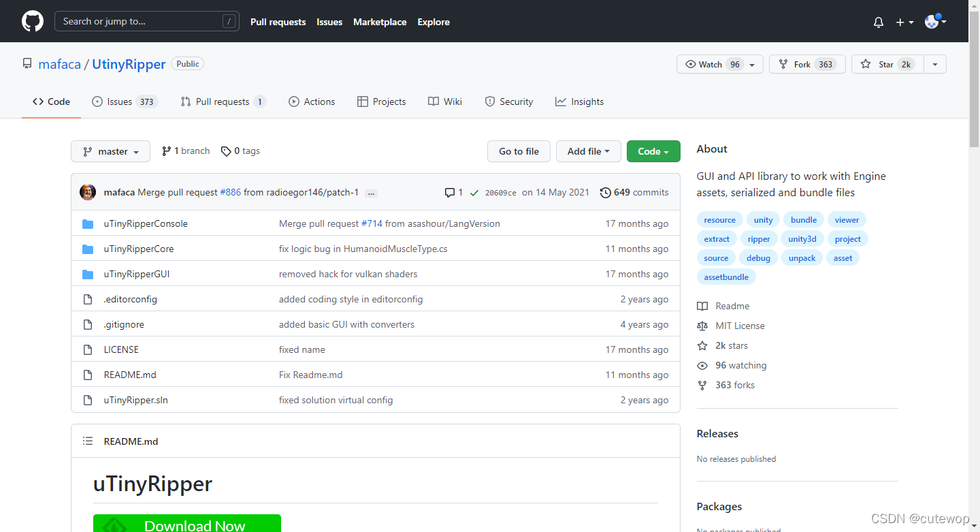Screen dimensions: 980x532
Task: Open the .editorconfig file
Action: point(131,299)
